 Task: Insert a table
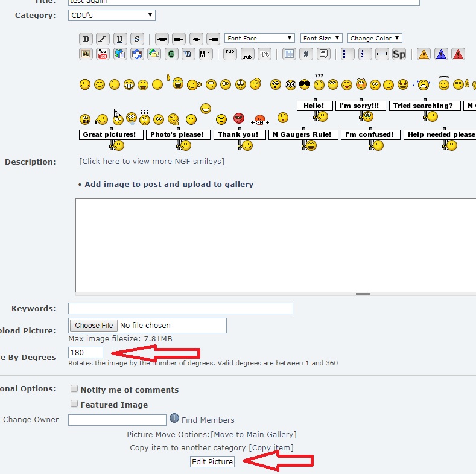click(289, 54)
